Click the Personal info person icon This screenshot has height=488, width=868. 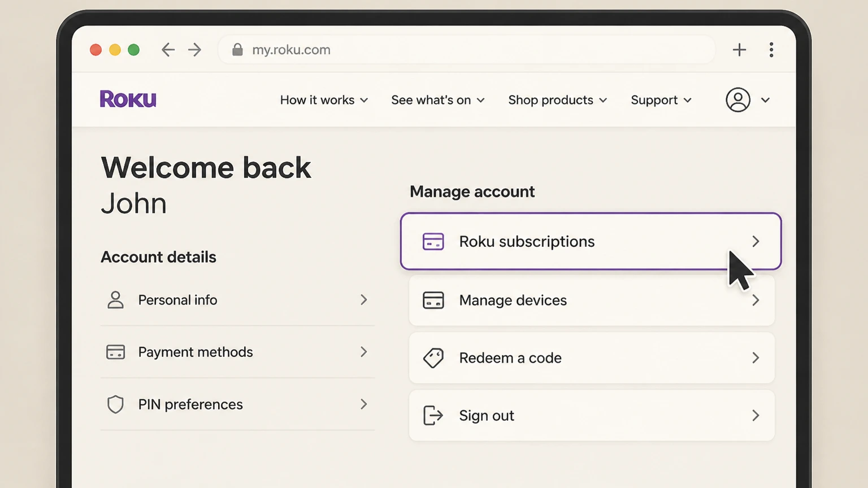point(115,299)
